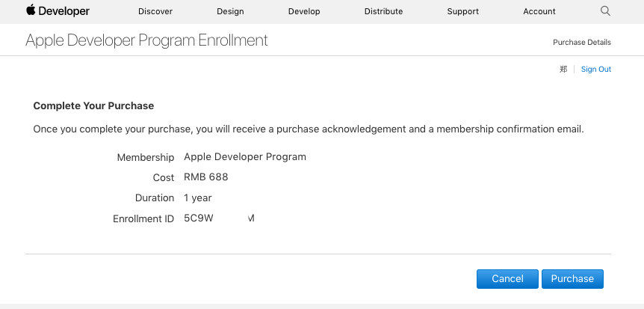
Task: Click the Cancel button
Action: coord(507,279)
